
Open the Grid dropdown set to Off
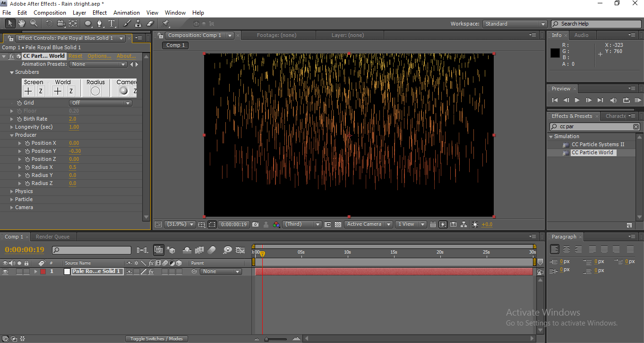point(100,103)
